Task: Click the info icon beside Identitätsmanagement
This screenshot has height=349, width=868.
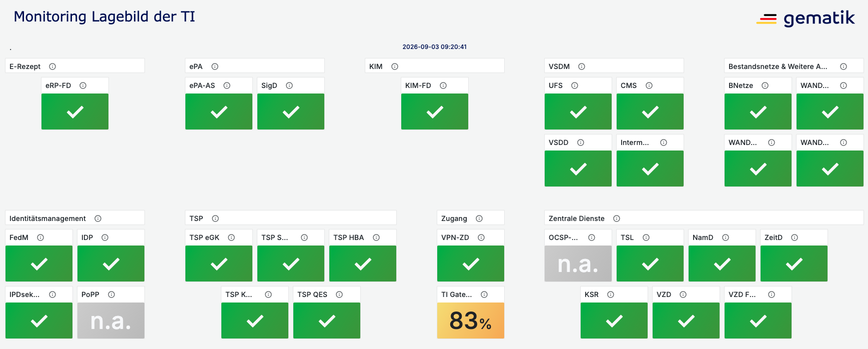Action: tap(98, 218)
